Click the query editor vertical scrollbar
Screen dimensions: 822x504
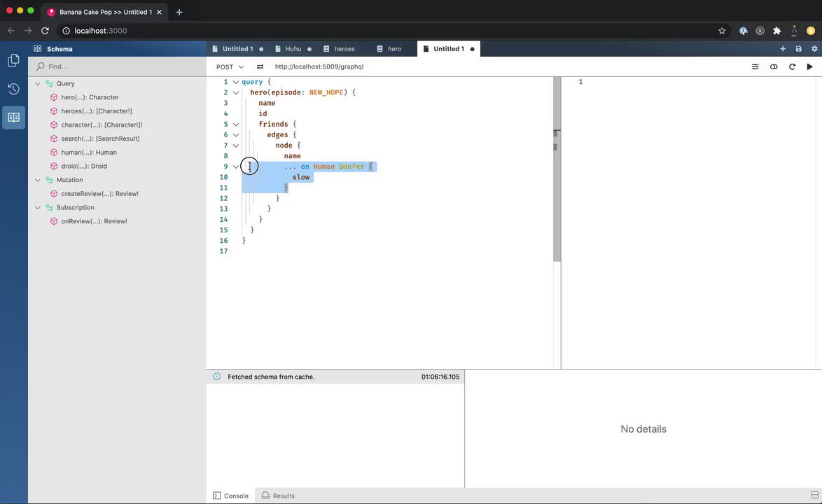557,169
